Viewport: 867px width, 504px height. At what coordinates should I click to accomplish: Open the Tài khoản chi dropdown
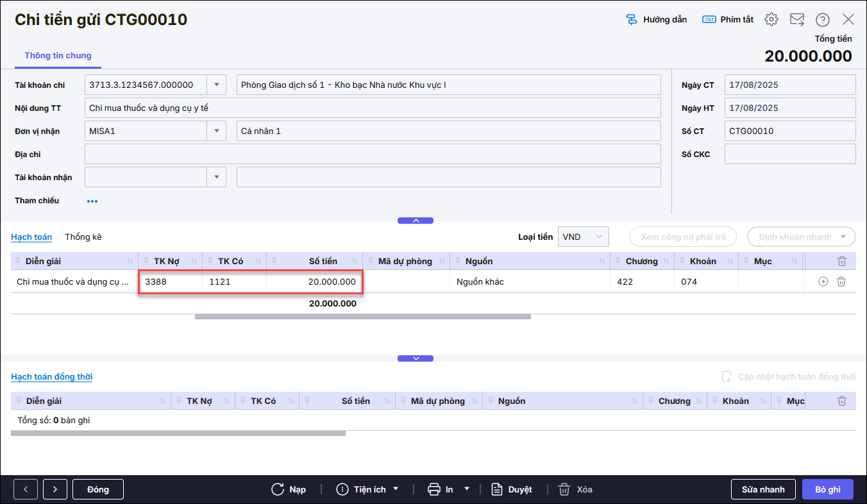217,85
